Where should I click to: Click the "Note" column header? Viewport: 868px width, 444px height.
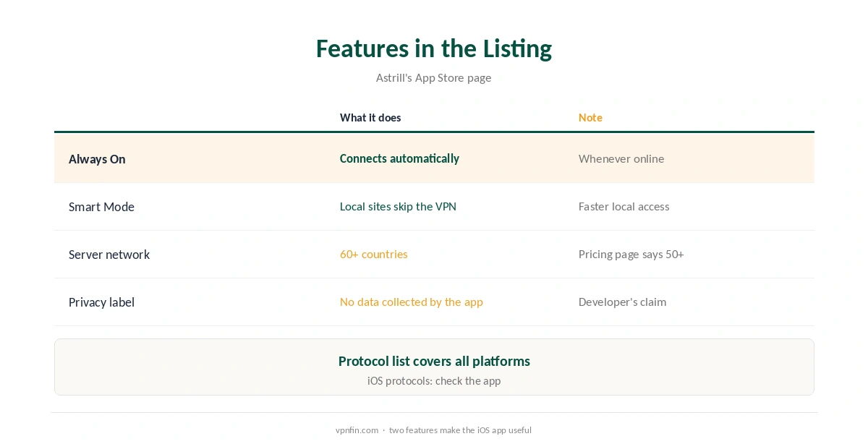[x=590, y=118]
